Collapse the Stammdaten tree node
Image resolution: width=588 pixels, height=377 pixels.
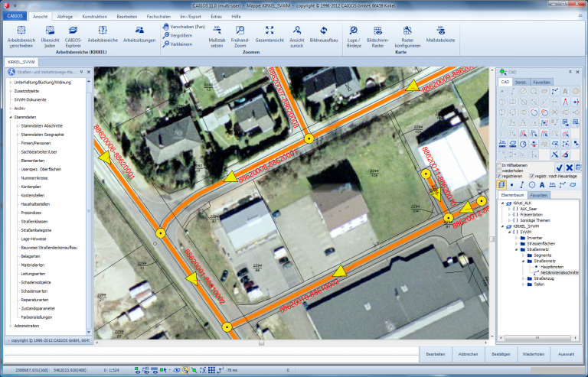click(x=11, y=117)
